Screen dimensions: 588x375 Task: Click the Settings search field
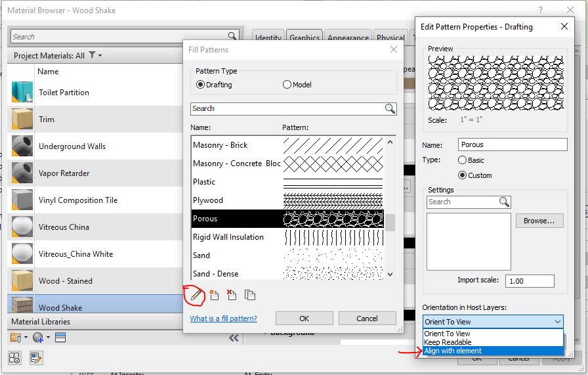pos(463,202)
